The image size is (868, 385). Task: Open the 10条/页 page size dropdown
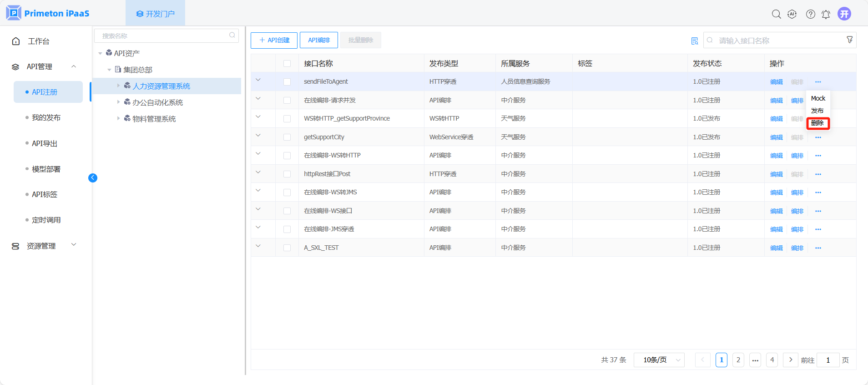tap(659, 360)
